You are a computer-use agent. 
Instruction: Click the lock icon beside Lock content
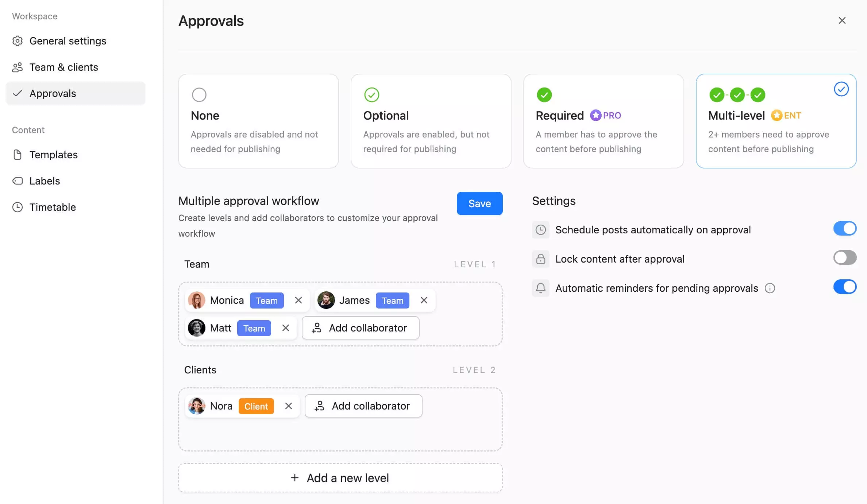tap(541, 259)
